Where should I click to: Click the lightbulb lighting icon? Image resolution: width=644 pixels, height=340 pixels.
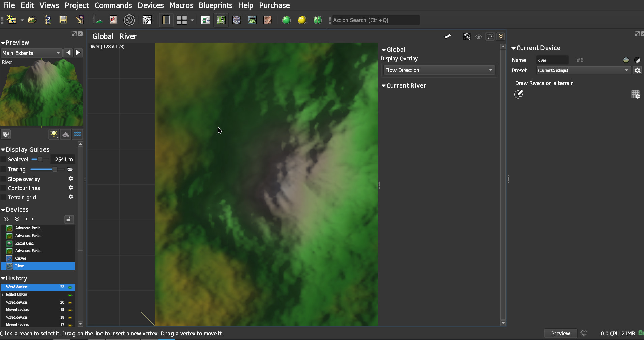pos(53,134)
